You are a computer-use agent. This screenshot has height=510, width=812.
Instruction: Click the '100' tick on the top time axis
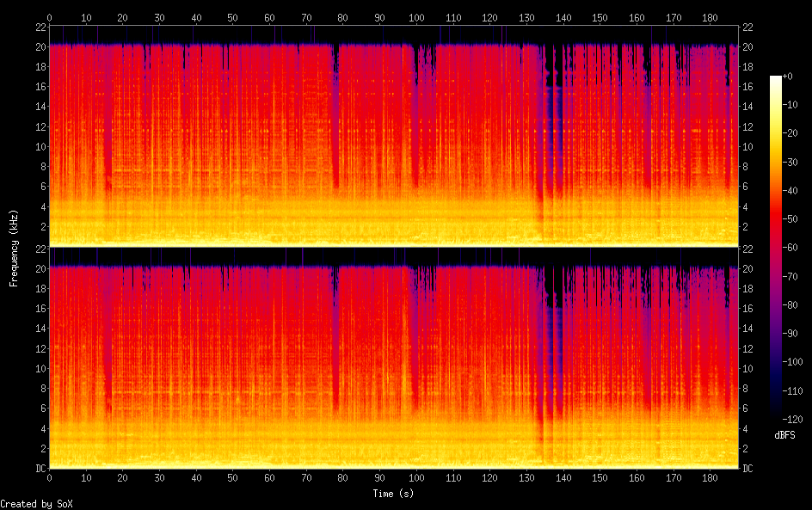pos(417,17)
